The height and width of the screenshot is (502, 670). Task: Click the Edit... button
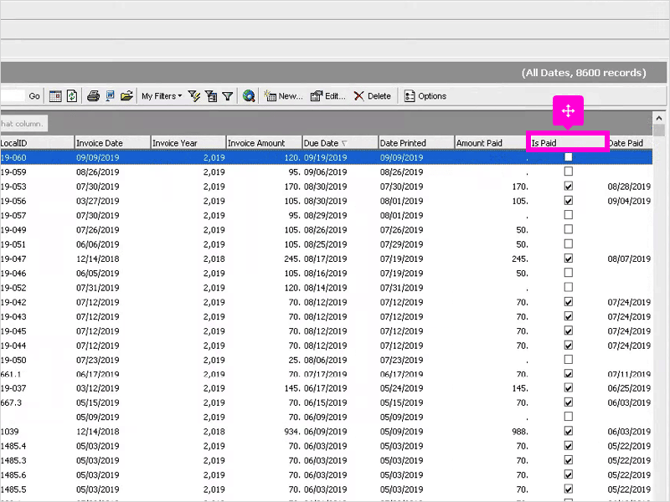pos(328,96)
